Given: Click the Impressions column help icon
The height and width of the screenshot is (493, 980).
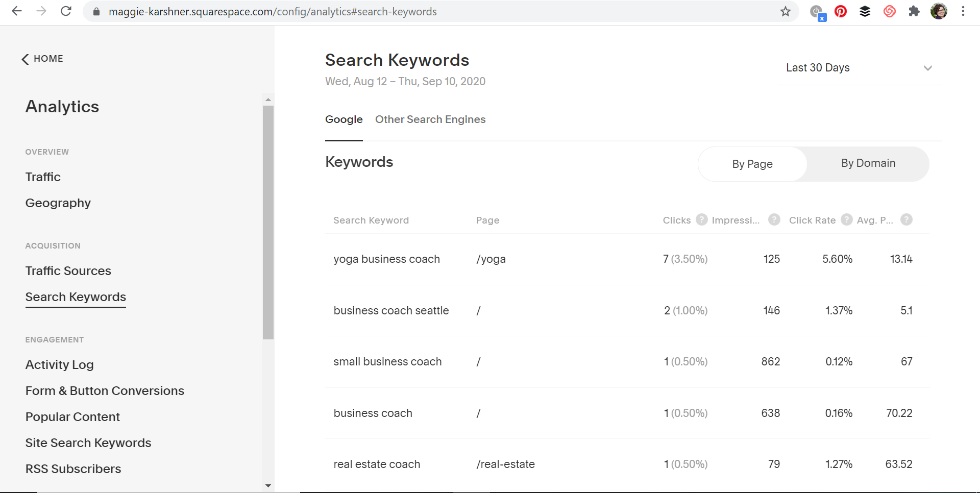Looking at the screenshot, I should click(x=774, y=219).
